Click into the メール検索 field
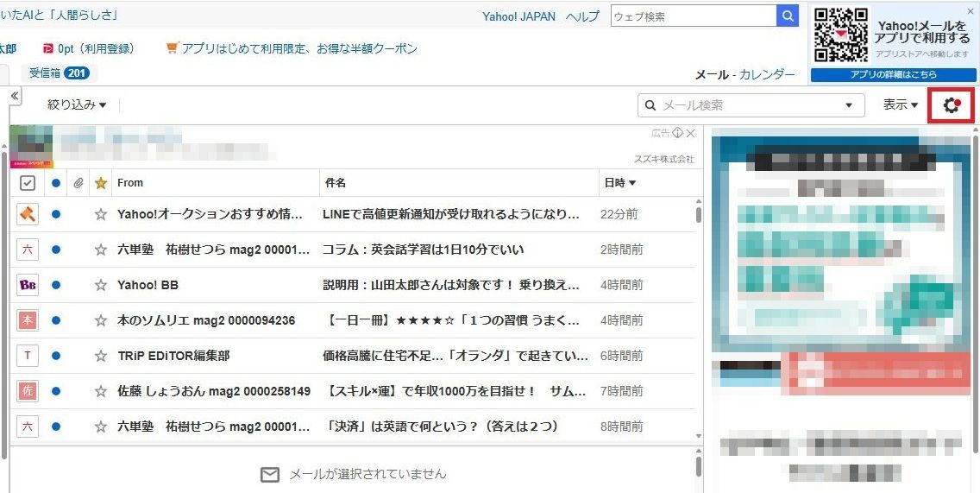 coord(742,105)
